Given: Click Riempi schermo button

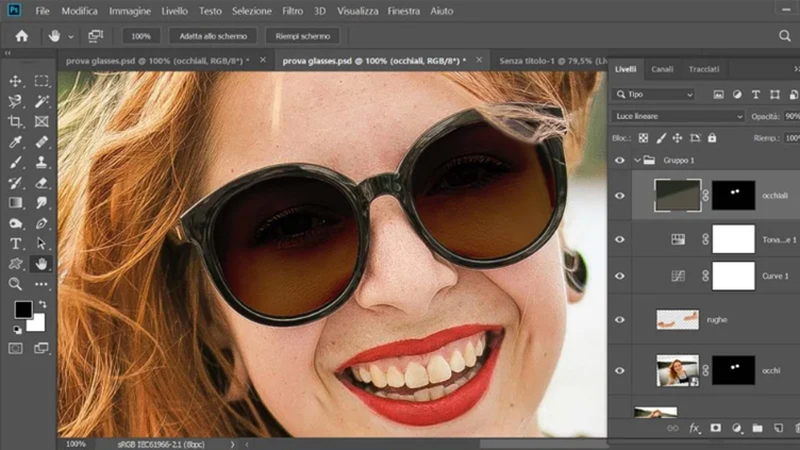Looking at the screenshot, I should click(x=303, y=36).
